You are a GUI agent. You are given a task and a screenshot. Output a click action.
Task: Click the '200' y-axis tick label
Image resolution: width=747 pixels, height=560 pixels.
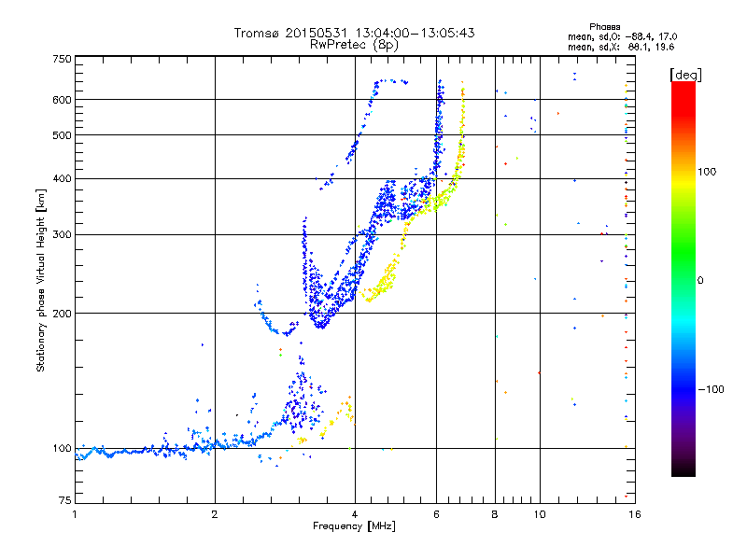coord(62,314)
